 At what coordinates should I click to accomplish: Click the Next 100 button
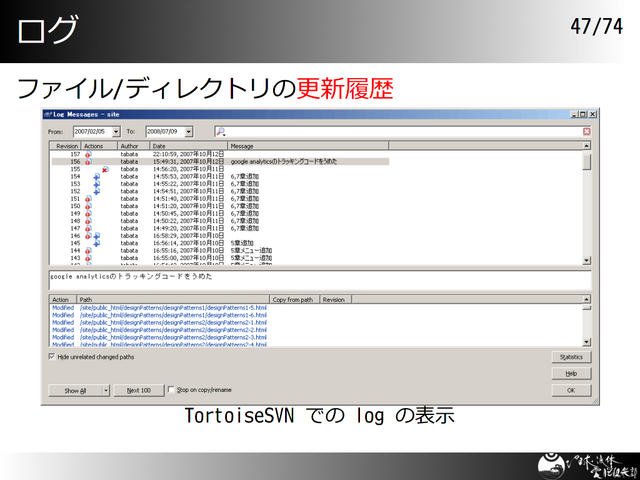coord(138,390)
